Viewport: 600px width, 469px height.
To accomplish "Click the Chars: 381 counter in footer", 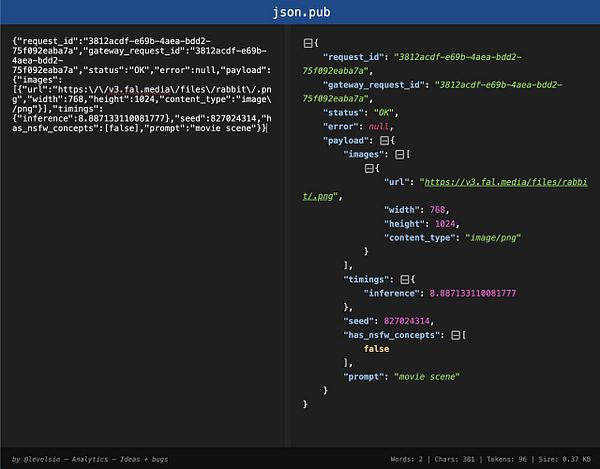I will point(455,459).
